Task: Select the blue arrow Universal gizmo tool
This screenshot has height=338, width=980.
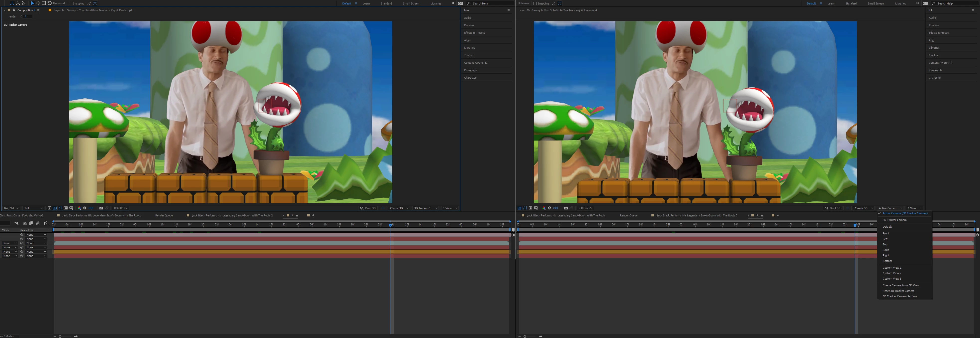Action: pyautogui.click(x=32, y=3)
